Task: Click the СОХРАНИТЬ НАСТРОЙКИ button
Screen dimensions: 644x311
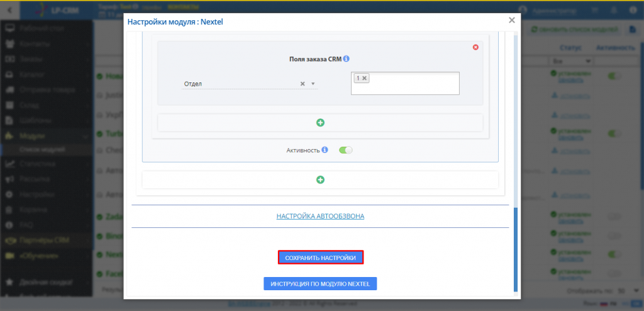Action: coord(320,257)
